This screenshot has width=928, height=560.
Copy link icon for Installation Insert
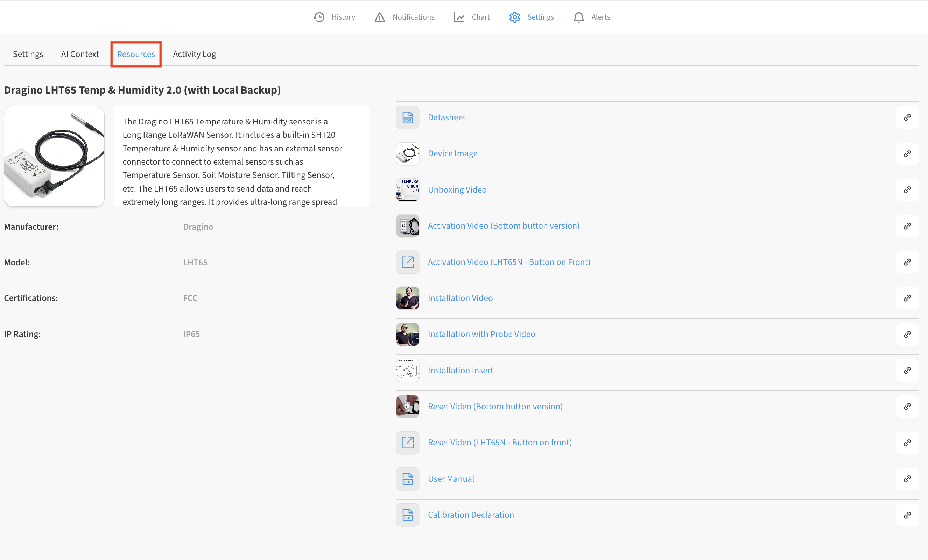click(x=907, y=370)
